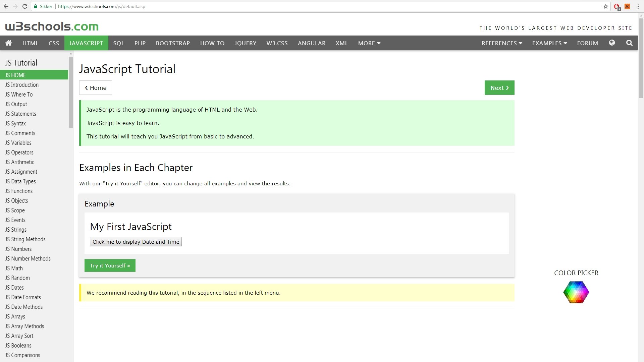Open JS Statements chapter

pos(34,114)
